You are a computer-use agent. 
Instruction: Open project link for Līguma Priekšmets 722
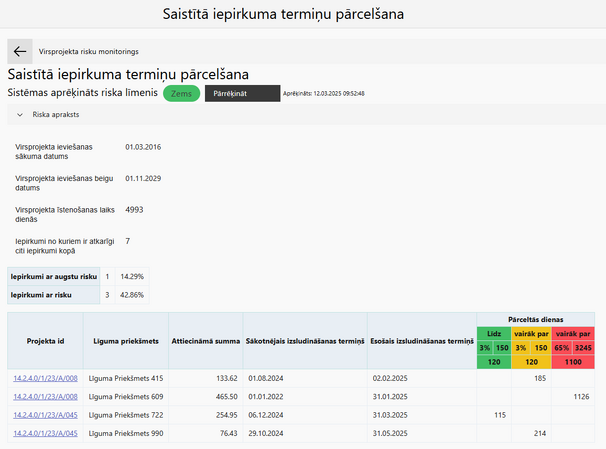[45, 415]
